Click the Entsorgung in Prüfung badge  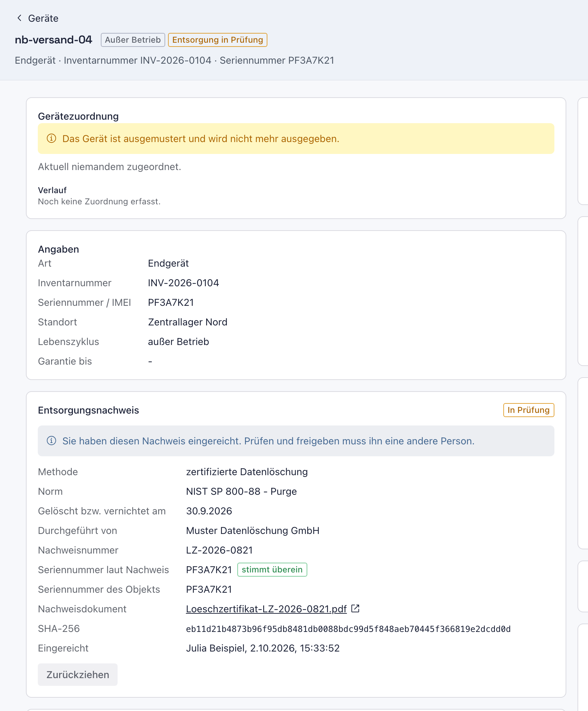[217, 40]
